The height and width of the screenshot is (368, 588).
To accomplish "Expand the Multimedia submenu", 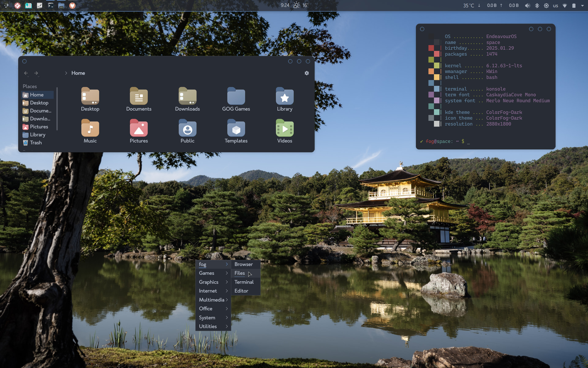I will 213,300.
